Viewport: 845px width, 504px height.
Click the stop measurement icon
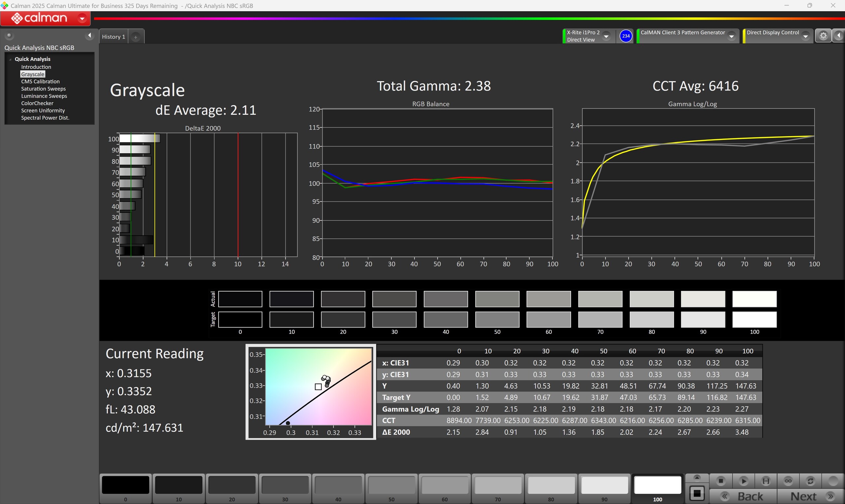pos(720,481)
